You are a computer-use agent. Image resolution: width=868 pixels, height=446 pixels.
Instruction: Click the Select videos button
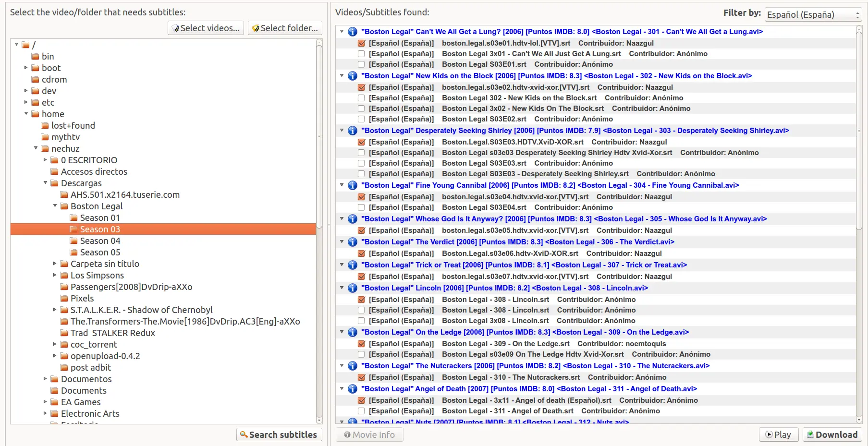point(206,28)
